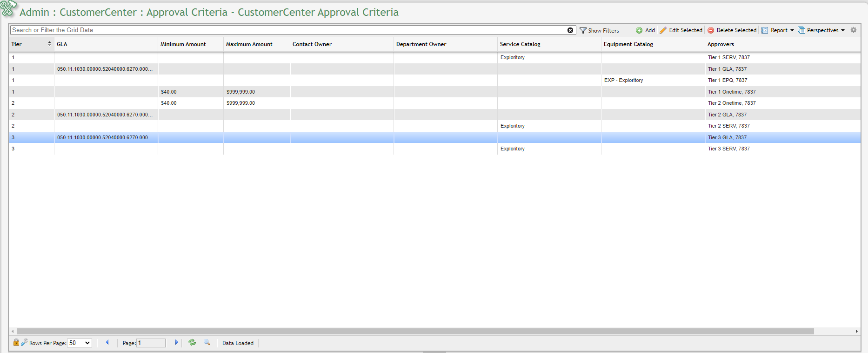Refresh the grid data
Screen dimensions: 868x353
click(x=192, y=343)
